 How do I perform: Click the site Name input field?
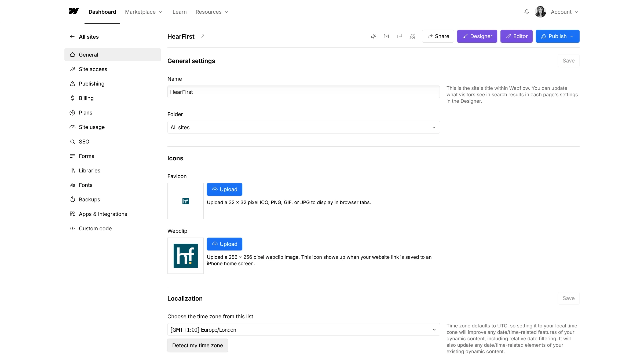tap(303, 92)
